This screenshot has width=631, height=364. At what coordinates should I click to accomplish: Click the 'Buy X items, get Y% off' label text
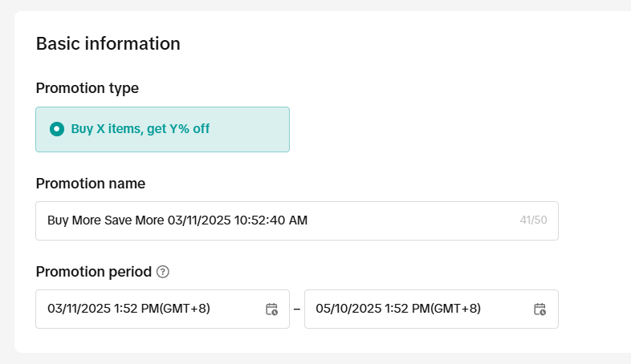coord(140,129)
